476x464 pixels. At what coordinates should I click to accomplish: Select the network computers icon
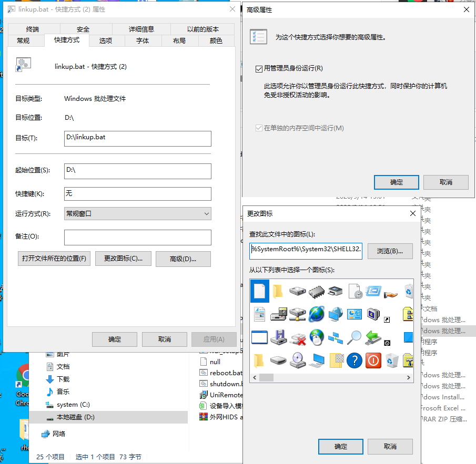pos(336,338)
